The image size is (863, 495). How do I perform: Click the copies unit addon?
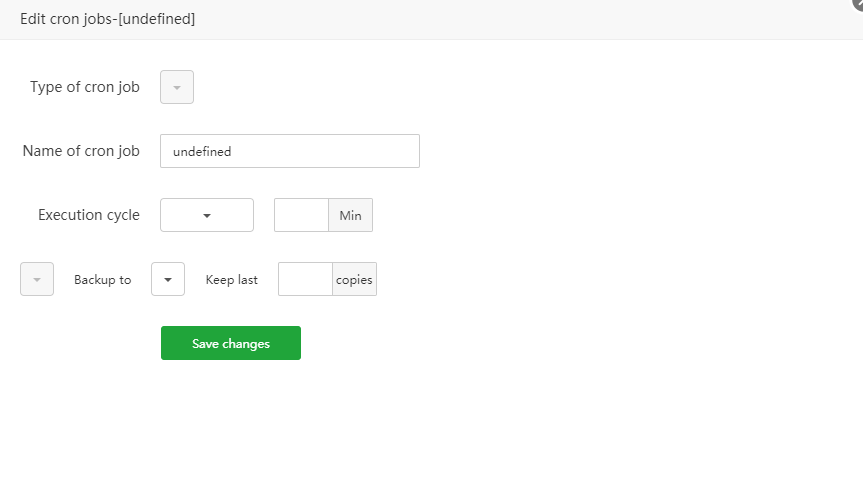pyautogui.click(x=354, y=280)
